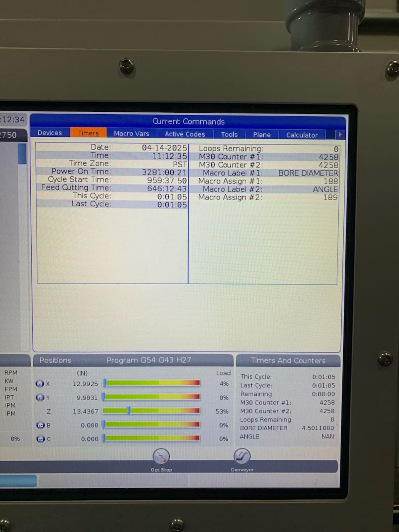Click the Z axis load bar marker
Viewport: 399px width, 532px height.
[129, 411]
